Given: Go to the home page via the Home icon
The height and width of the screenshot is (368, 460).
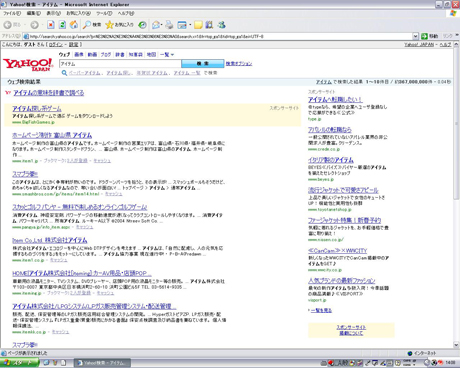Looking at the screenshot, I should (74, 25).
